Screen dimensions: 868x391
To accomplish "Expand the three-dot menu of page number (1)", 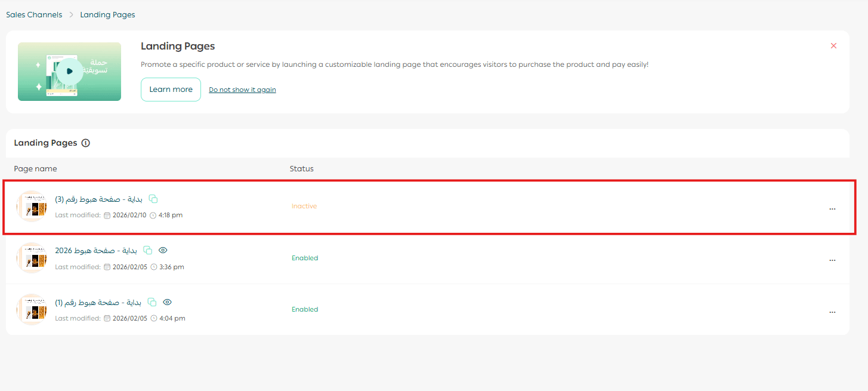I will (832, 312).
